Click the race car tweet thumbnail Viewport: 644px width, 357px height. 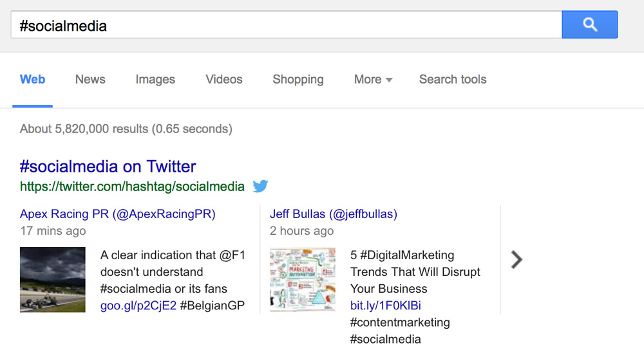pos(53,279)
